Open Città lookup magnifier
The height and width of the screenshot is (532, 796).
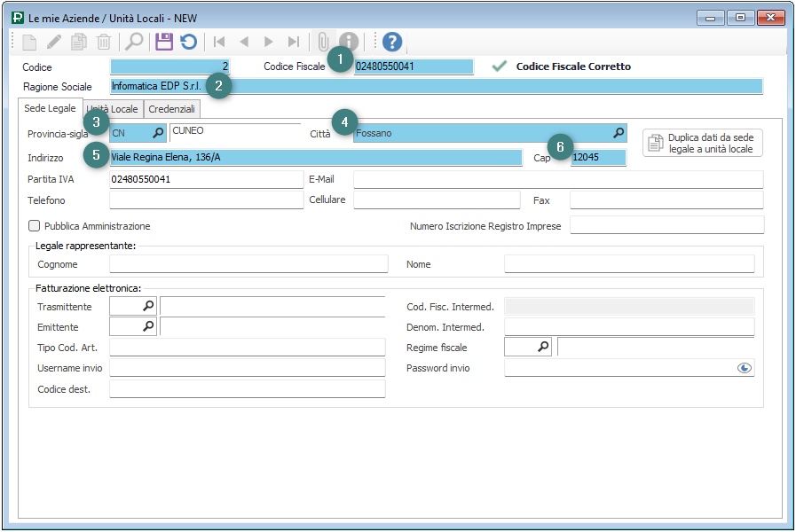[618, 133]
